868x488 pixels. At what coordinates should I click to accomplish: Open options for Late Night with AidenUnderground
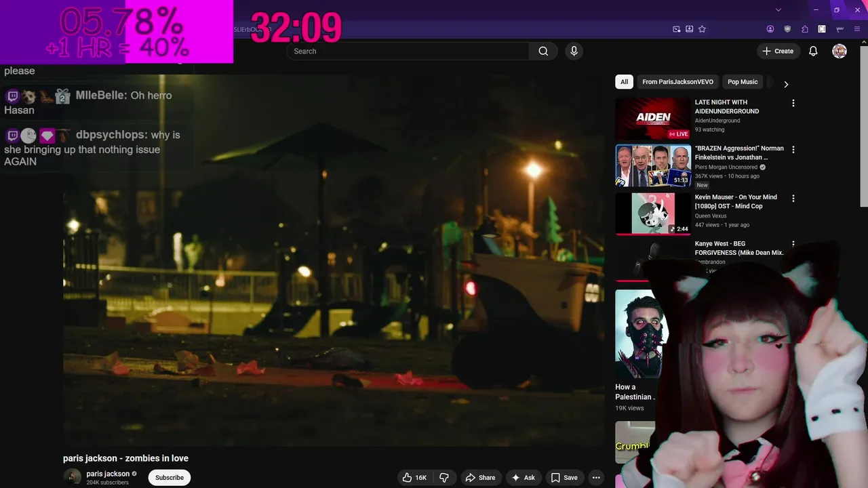click(793, 103)
